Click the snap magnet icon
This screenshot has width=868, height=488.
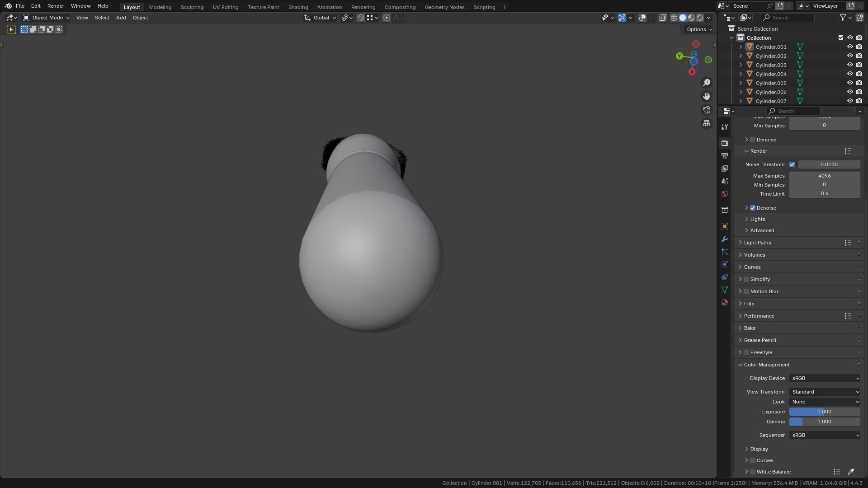coord(361,18)
